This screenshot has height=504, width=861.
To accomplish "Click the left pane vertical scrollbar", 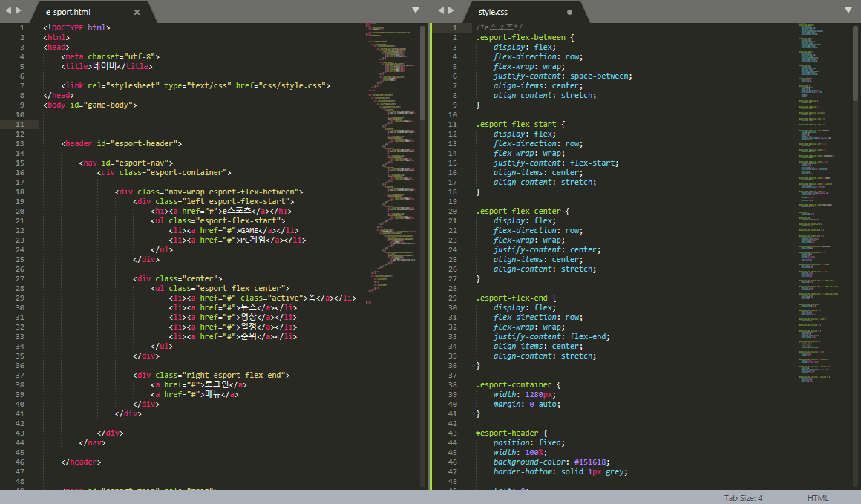I will 423,73.
